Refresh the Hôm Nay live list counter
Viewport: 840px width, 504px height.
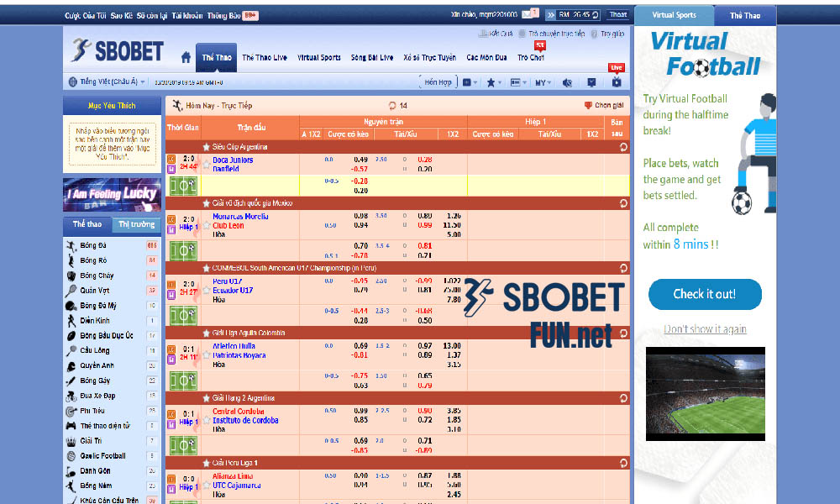pyautogui.click(x=392, y=106)
